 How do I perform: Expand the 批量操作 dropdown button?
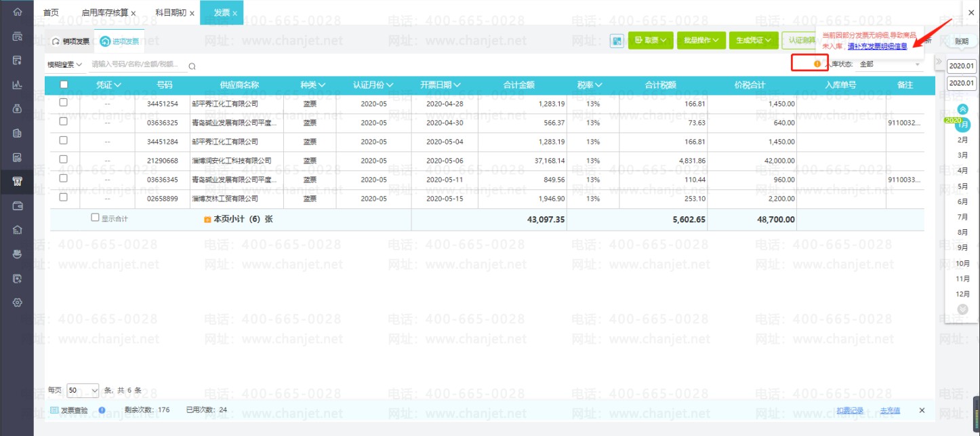pos(701,41)
